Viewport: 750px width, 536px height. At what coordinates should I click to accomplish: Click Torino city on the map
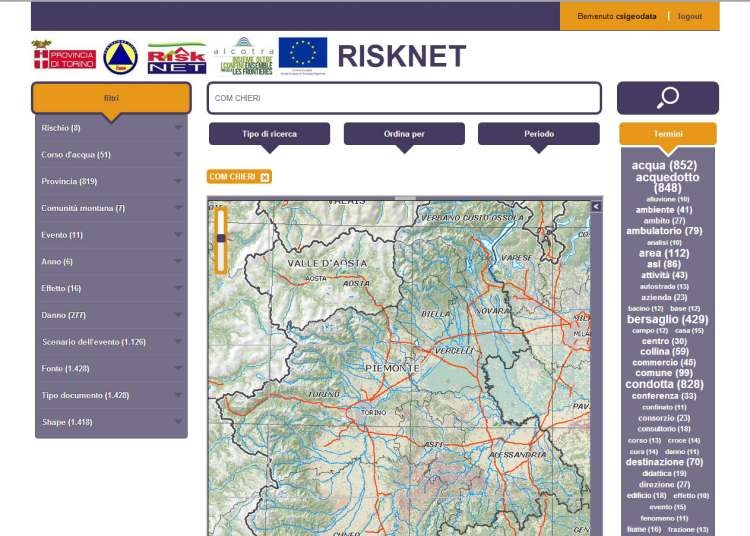pyautogui.click(x=373, y=412)
